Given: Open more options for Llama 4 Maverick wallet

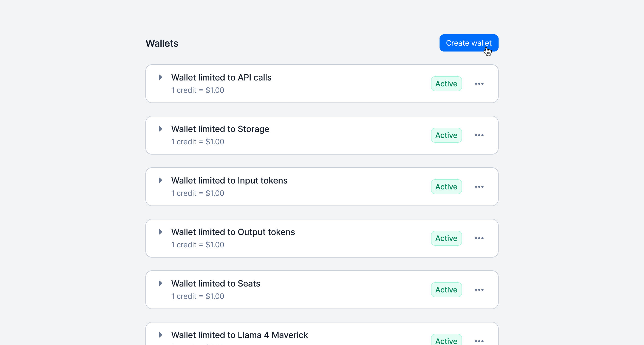Looking at the screenshot, I should point(479,341).
